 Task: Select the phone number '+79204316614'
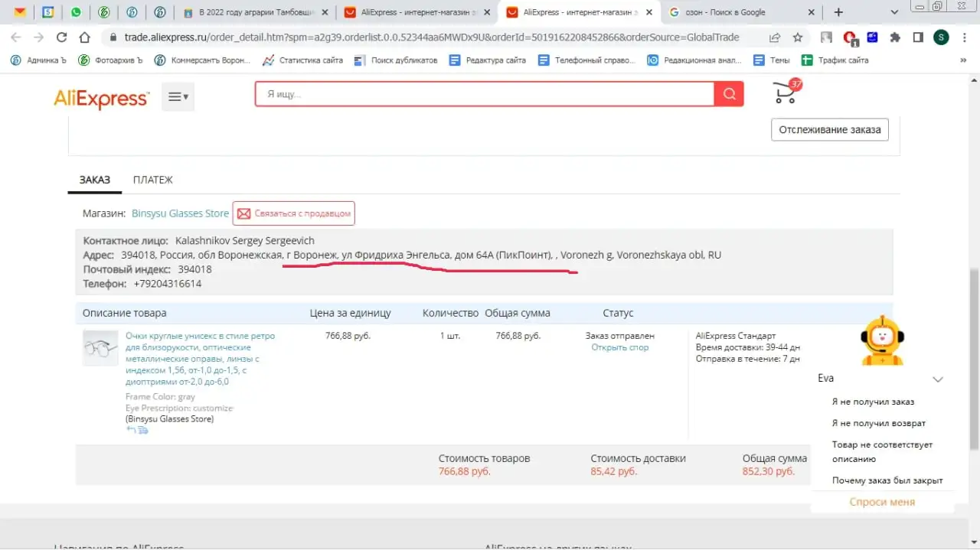tap(168, 284)
